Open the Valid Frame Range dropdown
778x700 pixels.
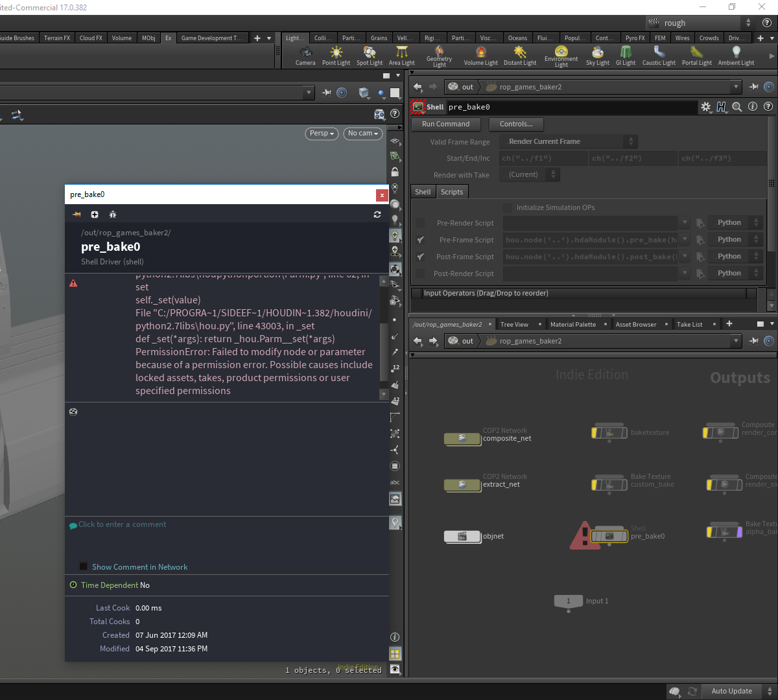coord(570,141)
